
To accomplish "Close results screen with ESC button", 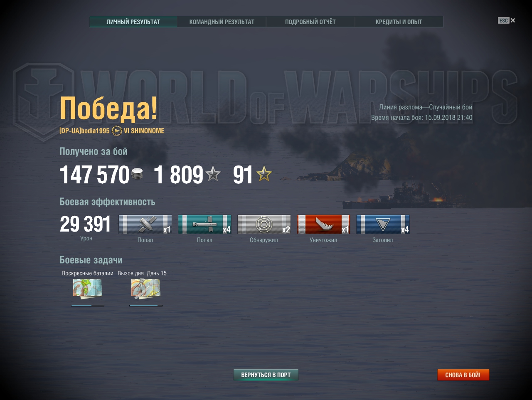I will (x=507, y=20).
